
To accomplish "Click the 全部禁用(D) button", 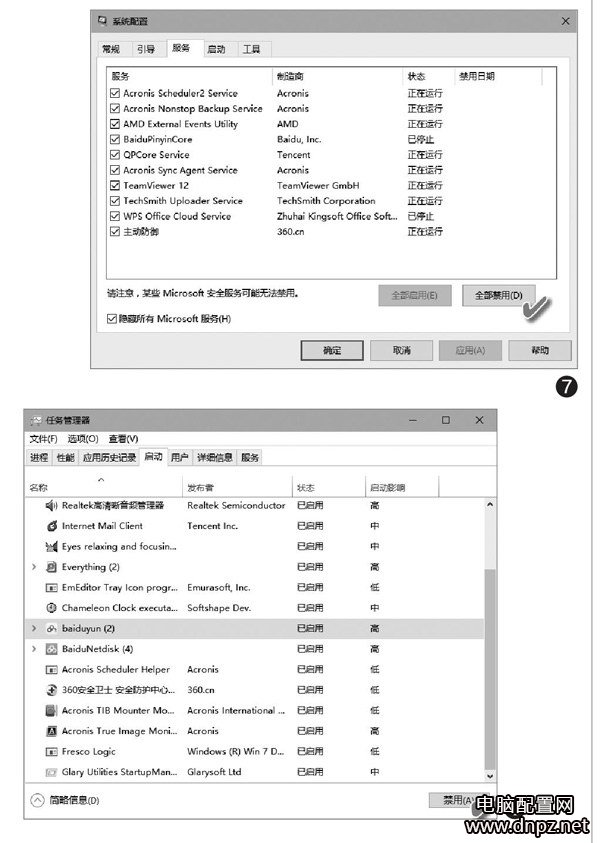I will point(498,296).
